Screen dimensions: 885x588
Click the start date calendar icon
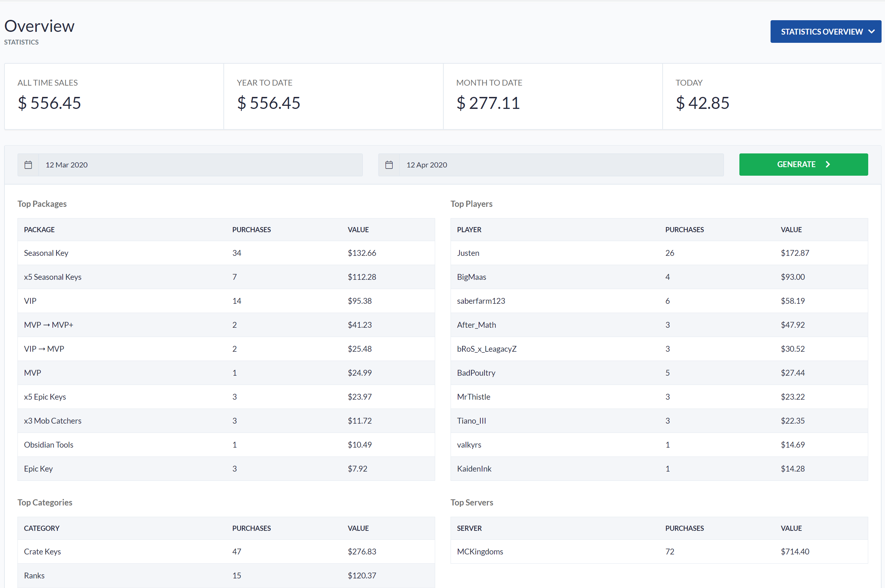[28, 165]
